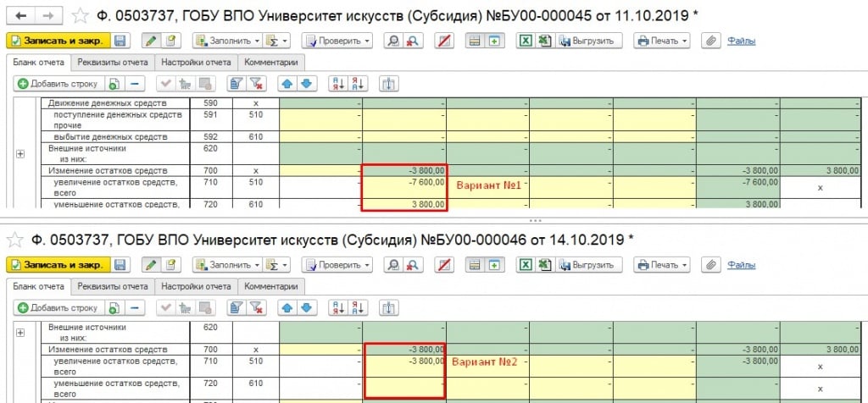Viewport: 868px width, 403px height.
Task: Sort descending Я-А in report 000045
Action: 358,84
